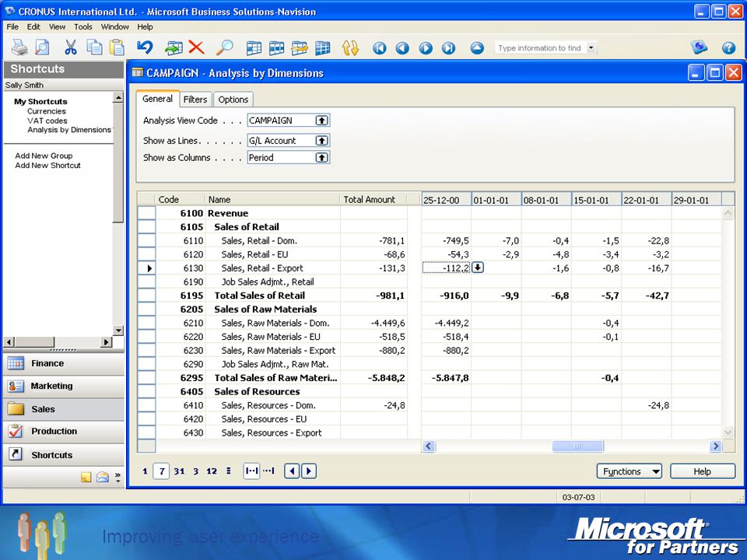Click the Field Filter toolbar icon

tap(254, 48)
